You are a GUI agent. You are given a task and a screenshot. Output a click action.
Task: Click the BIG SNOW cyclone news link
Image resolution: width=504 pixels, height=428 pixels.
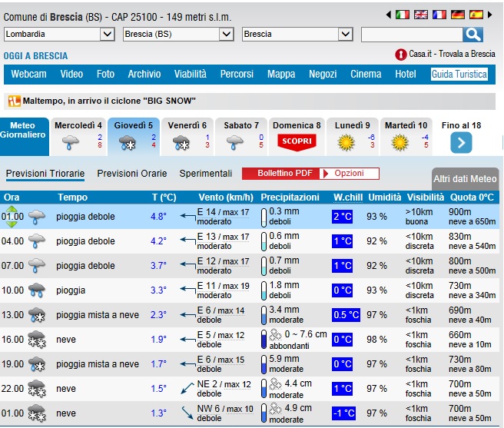click(109, 101)
